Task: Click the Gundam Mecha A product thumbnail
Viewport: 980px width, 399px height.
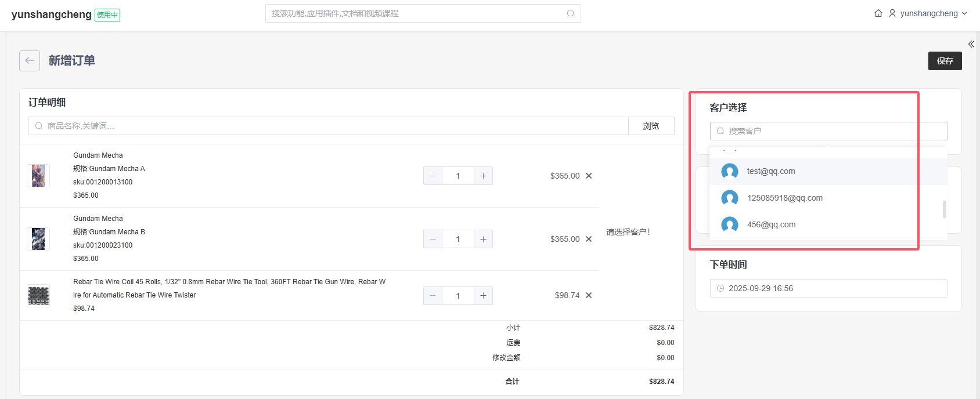Action: [38, 176]
